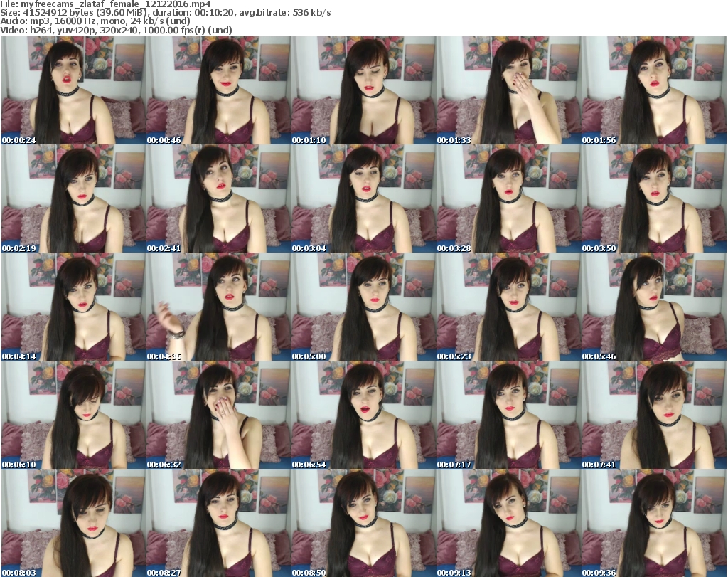728x577 pixels.
Task: Select the thumbnail stamped 00:01:10
Action: (x=363, y=90)
